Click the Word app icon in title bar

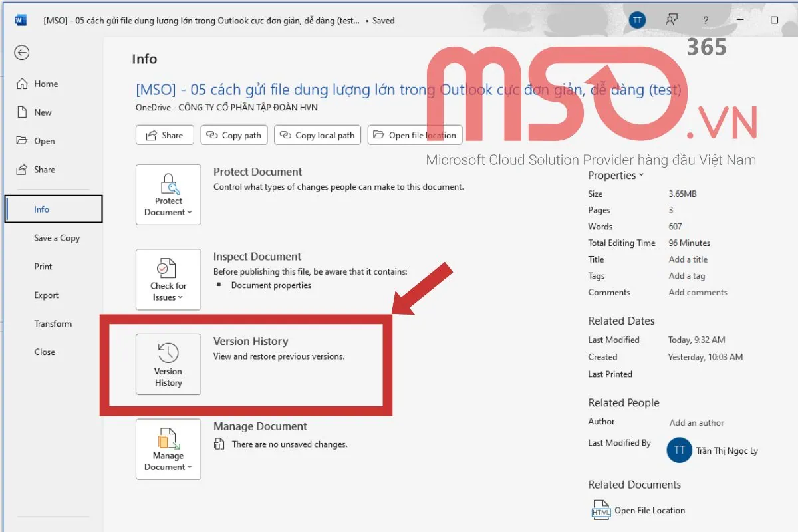(21, 20)
